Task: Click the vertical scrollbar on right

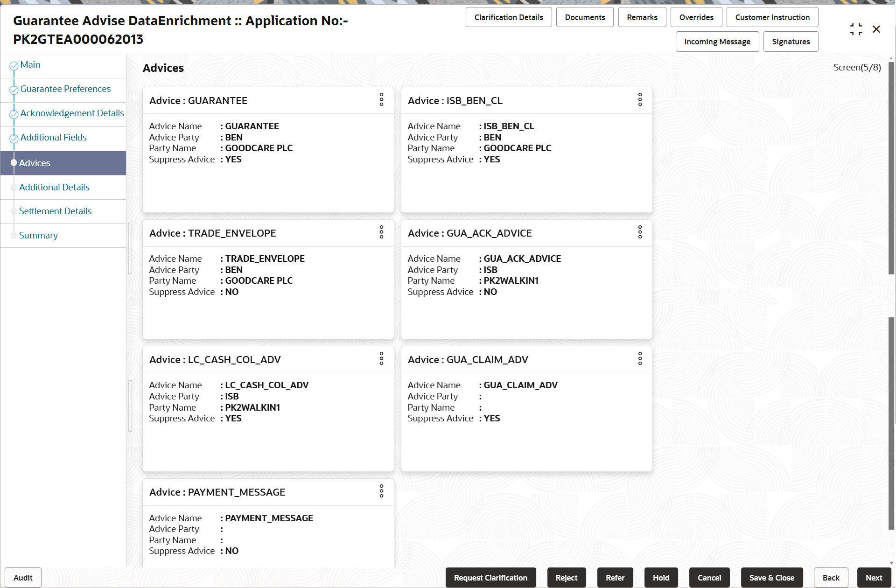Action: pos(891,187)
